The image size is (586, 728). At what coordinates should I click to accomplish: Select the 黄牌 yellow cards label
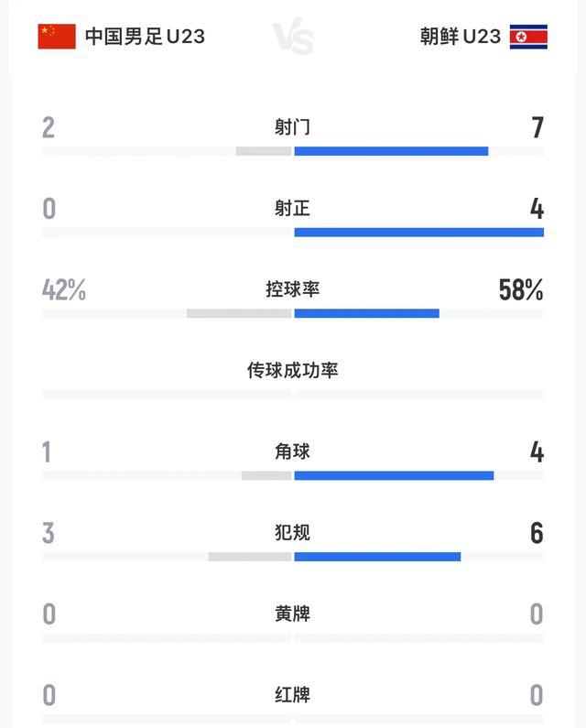tap(293, 614)
